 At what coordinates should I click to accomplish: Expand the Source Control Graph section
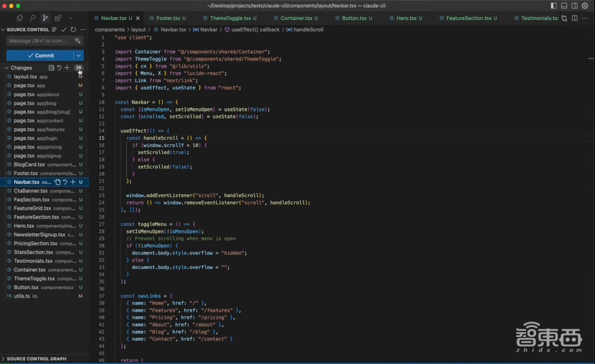coord(36,359)
